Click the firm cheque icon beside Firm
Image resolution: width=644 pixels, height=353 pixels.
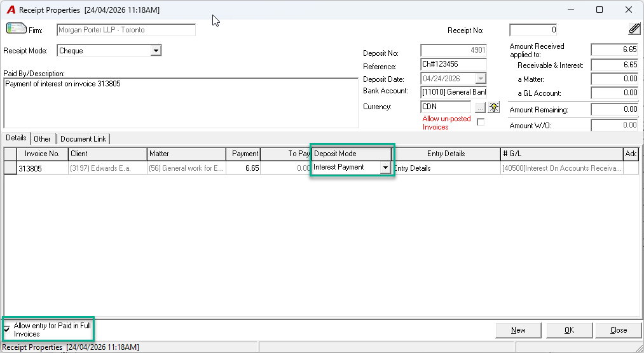17,29
